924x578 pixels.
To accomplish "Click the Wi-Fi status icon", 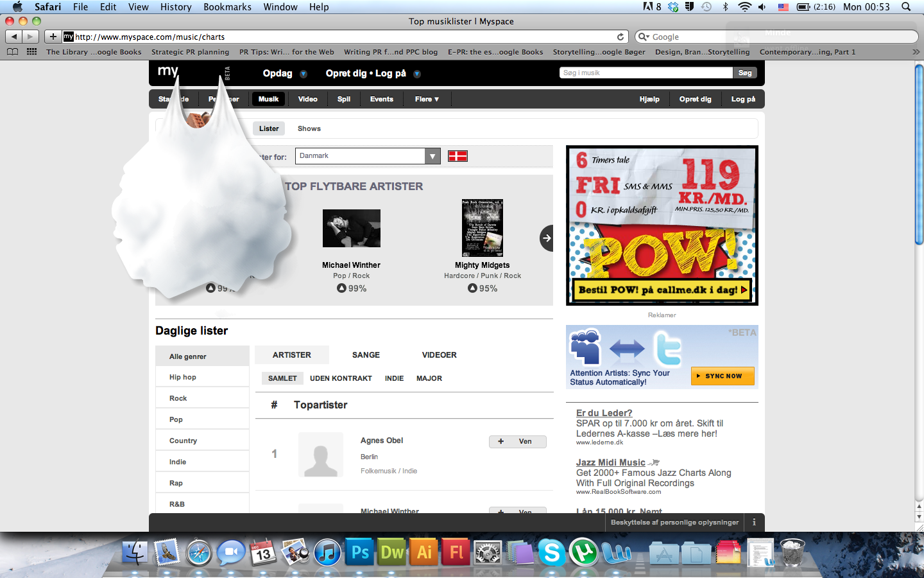I will [x=744, y=6].
